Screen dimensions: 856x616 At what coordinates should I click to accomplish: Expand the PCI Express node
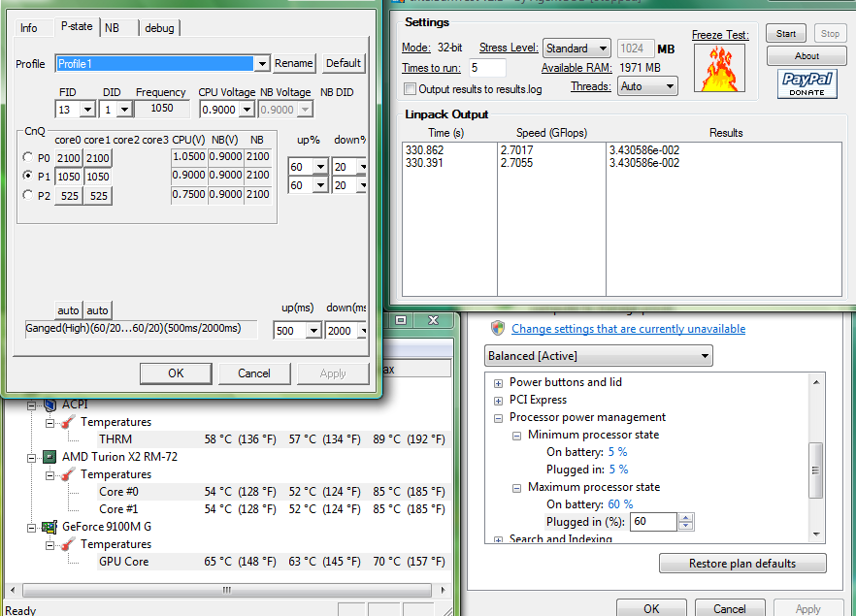click(x=498, y=401)
